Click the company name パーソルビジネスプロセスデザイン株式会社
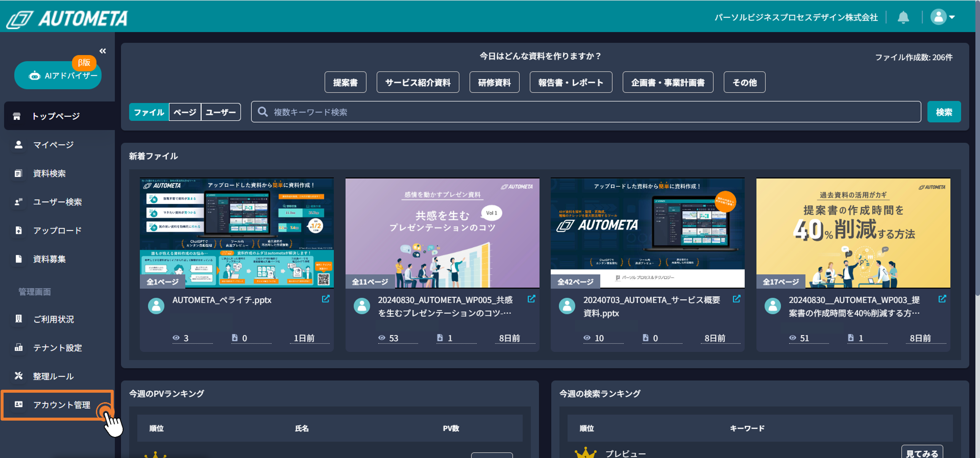Viewport: 980px width, 458px height. point(796,18)
